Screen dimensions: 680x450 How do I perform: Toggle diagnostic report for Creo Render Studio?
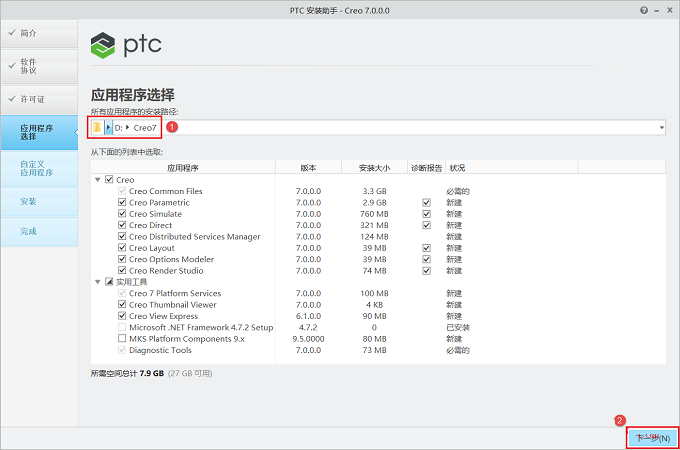pyautogui.click(x=427, y=271)
